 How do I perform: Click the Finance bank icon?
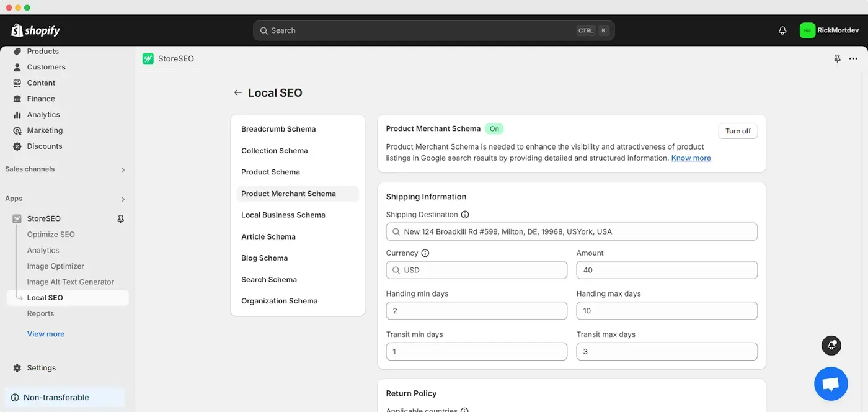17,99
